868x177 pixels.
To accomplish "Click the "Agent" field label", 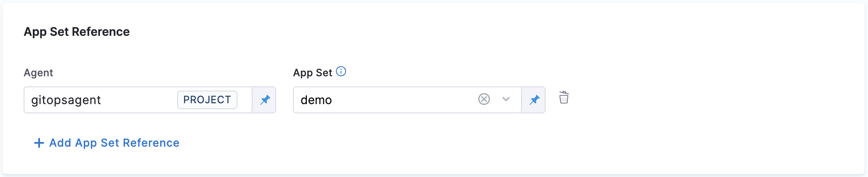I will [38, 73].
